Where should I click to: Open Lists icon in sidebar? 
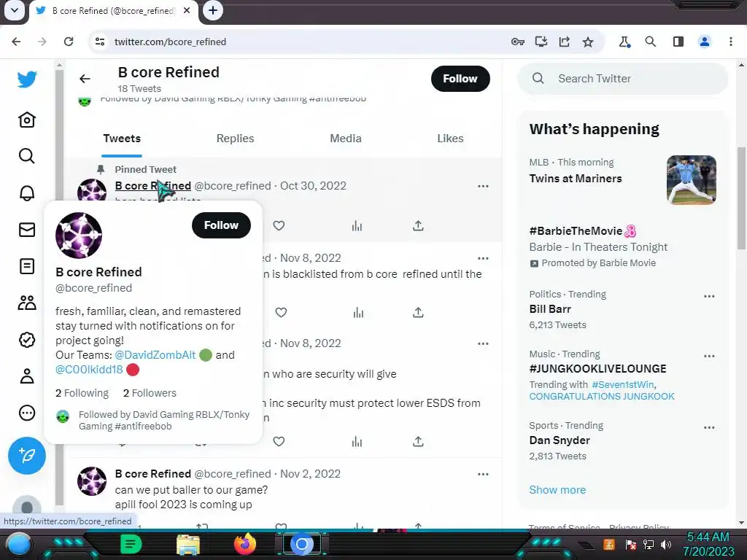coord(27,266)
